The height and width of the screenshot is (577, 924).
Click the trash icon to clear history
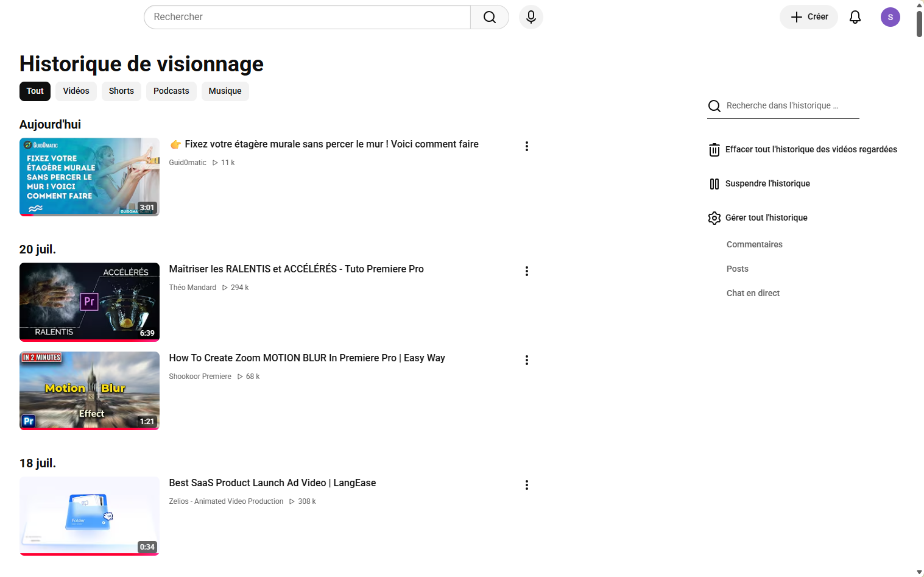tap(714, 150)
